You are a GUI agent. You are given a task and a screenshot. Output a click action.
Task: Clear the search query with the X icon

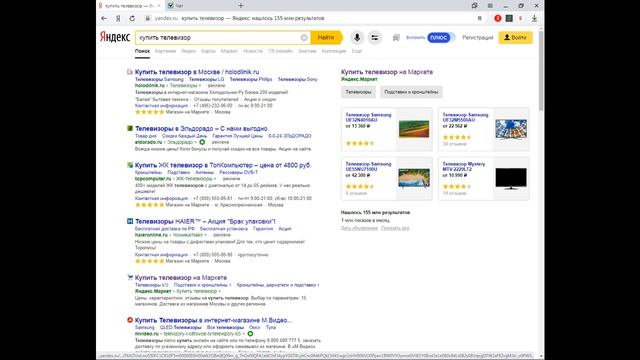304,38
